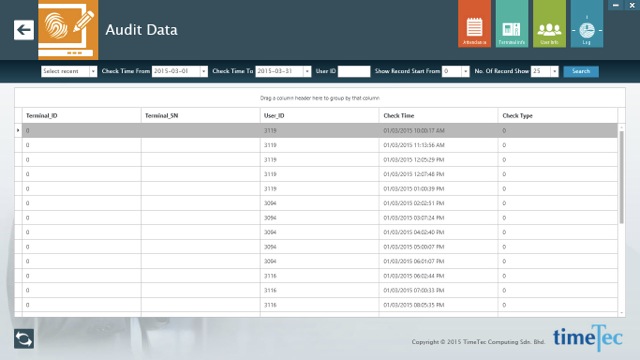The image size is (640, 360).
Task: Sort by Terminal_SN column header
Action: pyautogui.click(x=200, y=116)
